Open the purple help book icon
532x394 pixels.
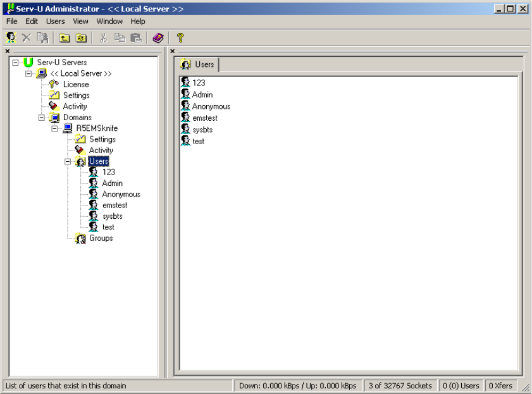point(158,38)
